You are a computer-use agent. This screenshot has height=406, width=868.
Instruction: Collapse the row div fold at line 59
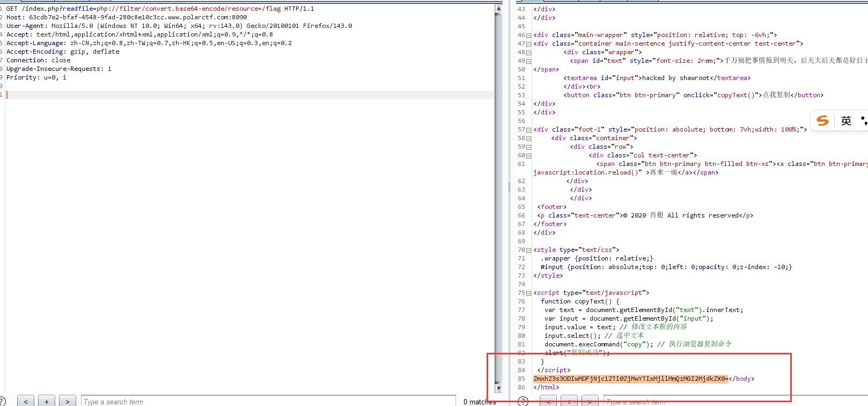pyautogui.click(x=529, y=147)
